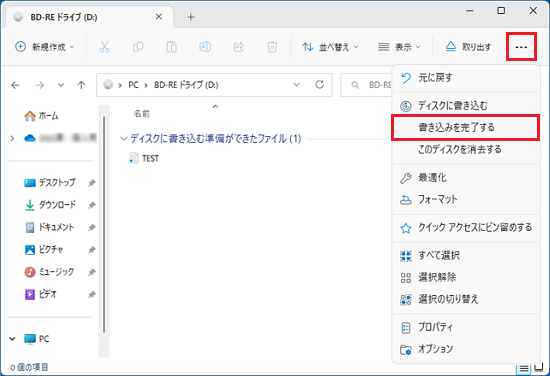Click the Cut scissors icon in toolbar
The height and width of the screenshot is (376, 550).
(105, 47)
